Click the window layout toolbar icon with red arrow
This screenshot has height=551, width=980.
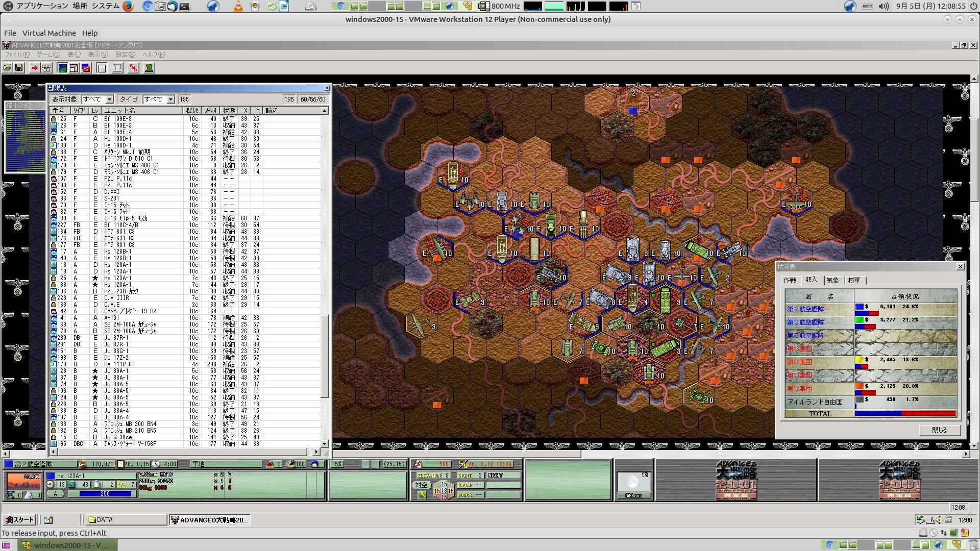click(74, 68)
